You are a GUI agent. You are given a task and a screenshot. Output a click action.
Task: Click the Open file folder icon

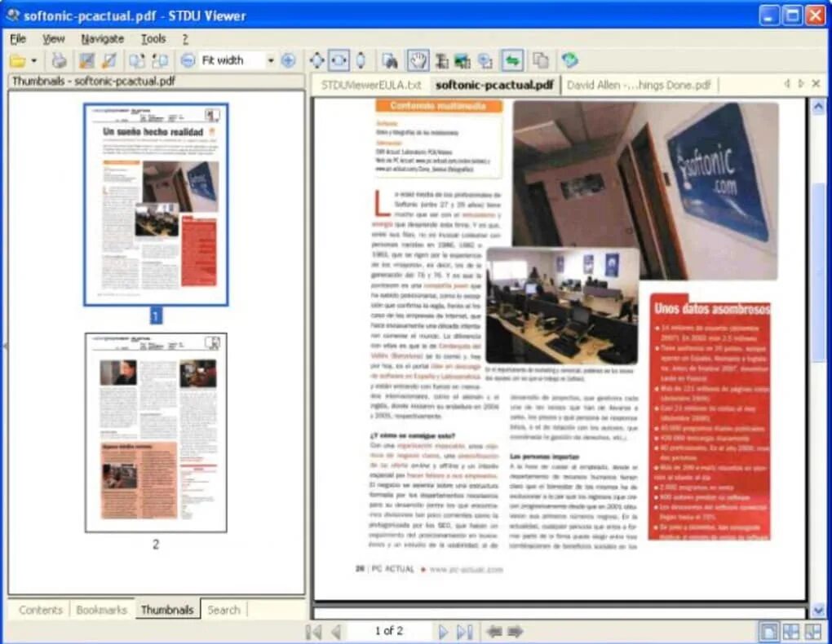pyautogui.click(x=17, y=61)
